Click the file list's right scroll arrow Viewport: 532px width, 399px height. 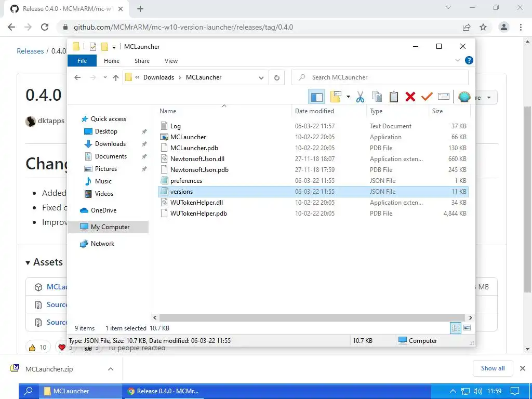[470, 317]
